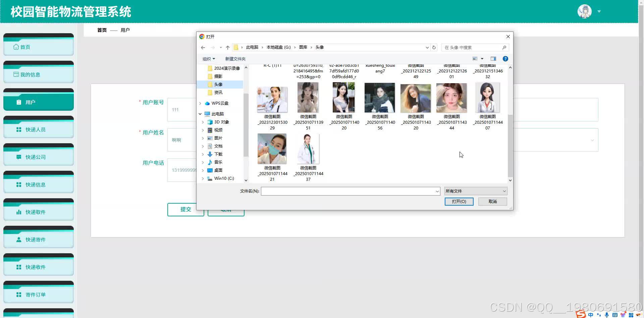Open the 所有文件 file type dropdown
644x318 pixels.
pos(476,191)
